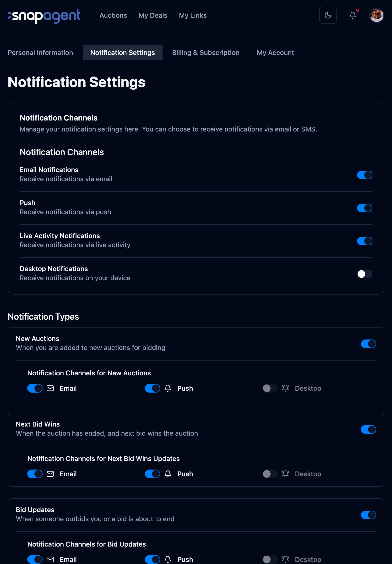Click the user avatar profile picture

pyautogui.click(x=376, y=15)
